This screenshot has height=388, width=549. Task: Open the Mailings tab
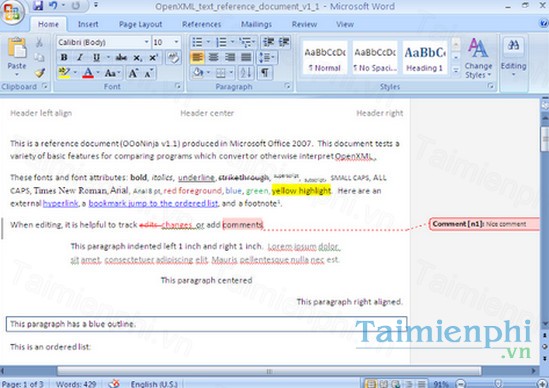[x=256, y=24]
